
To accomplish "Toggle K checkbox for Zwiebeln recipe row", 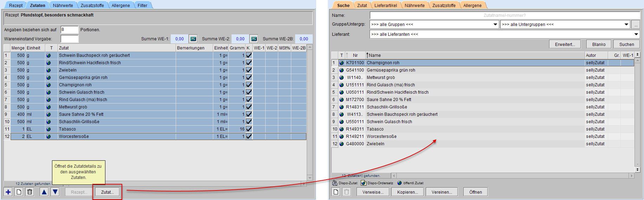I will (x=249, y=70).
